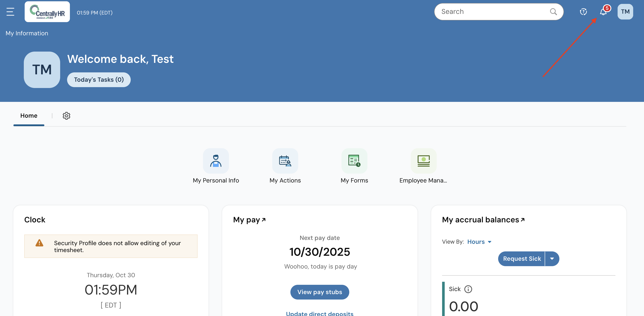Open My Forms shortcut

tap(354, 161)
